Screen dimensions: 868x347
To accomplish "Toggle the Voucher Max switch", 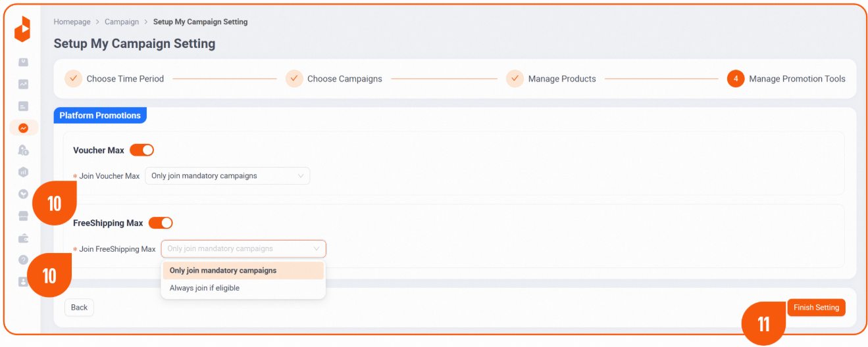I will coord(141,150).
